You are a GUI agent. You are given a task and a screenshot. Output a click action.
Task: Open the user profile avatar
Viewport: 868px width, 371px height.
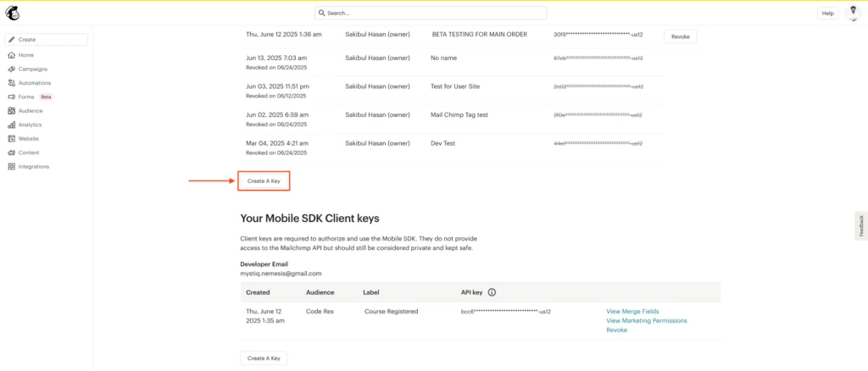[854, 13]
